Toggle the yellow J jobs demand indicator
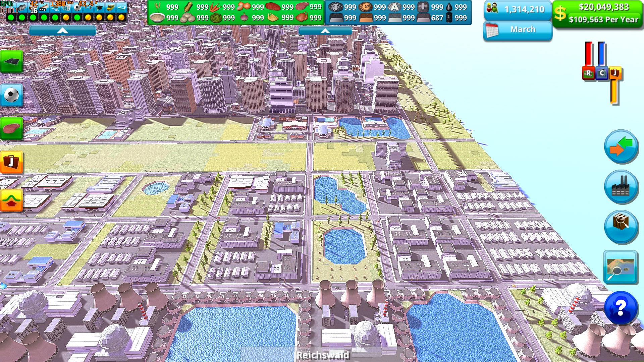The height and width of the screenshot is (362, 644). 615,73
